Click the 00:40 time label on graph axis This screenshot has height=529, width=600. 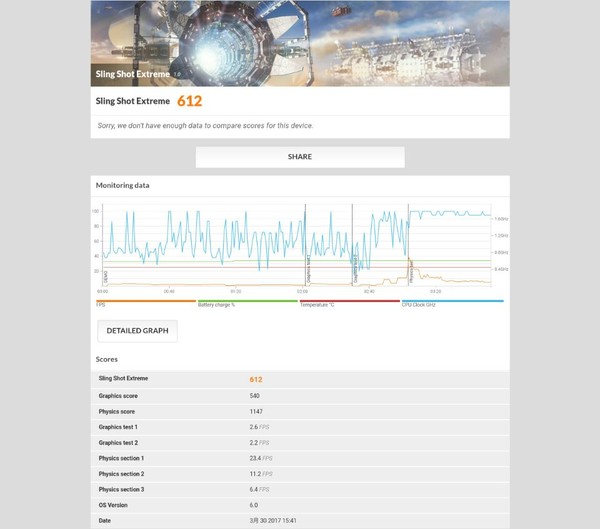[169, 291]
